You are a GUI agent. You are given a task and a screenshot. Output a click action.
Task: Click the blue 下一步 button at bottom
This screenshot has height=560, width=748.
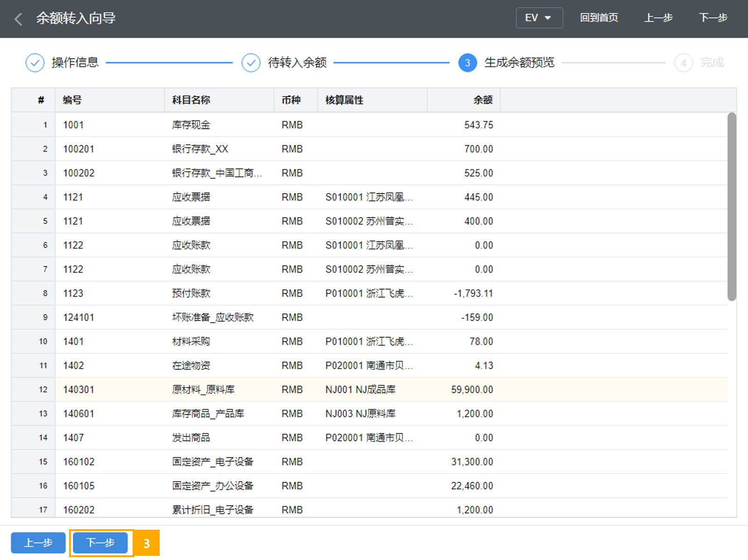100,543
